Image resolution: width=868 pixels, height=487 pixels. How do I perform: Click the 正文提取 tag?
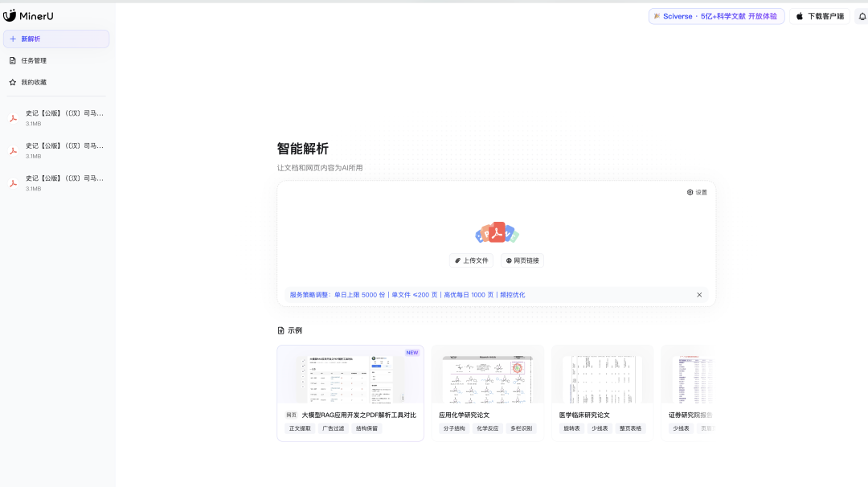tap(300, 428)
